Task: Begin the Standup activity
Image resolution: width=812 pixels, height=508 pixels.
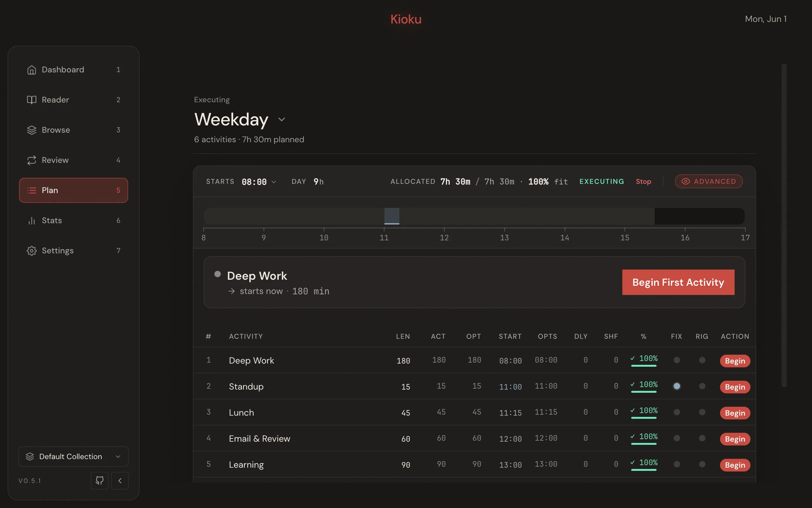Action: tap(735, 387)
